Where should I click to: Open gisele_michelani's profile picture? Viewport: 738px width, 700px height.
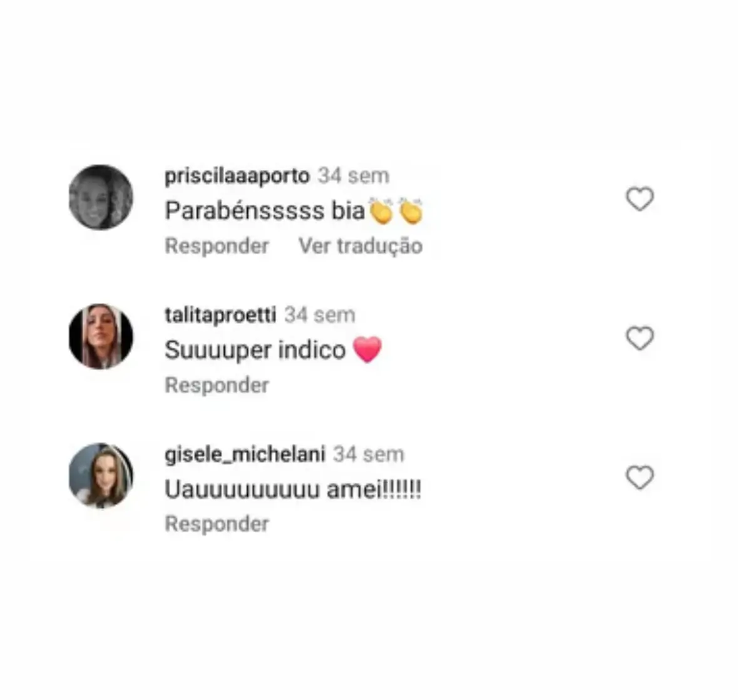[x=101, y=475]
